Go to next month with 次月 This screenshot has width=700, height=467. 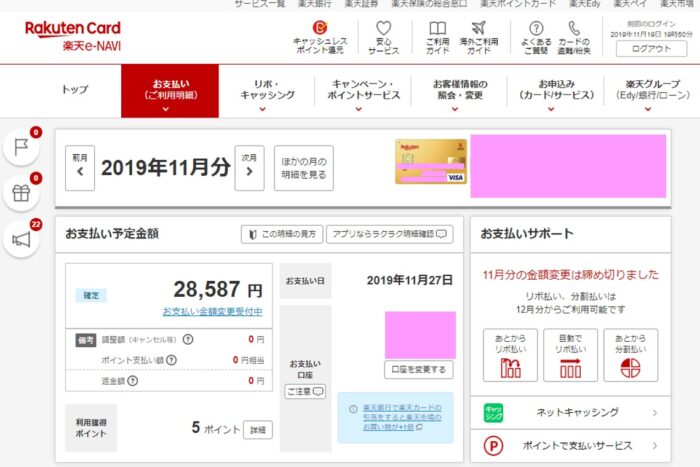[x=249, y=168]
